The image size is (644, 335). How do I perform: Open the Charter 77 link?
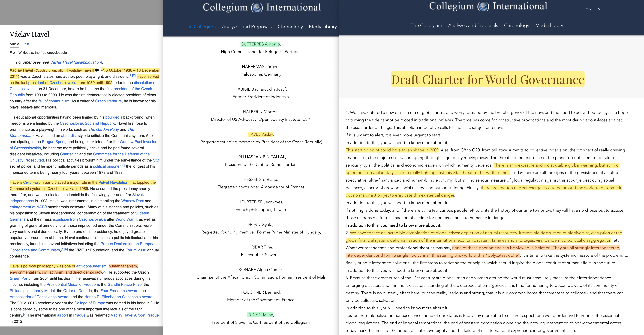(x=69, y=154)
